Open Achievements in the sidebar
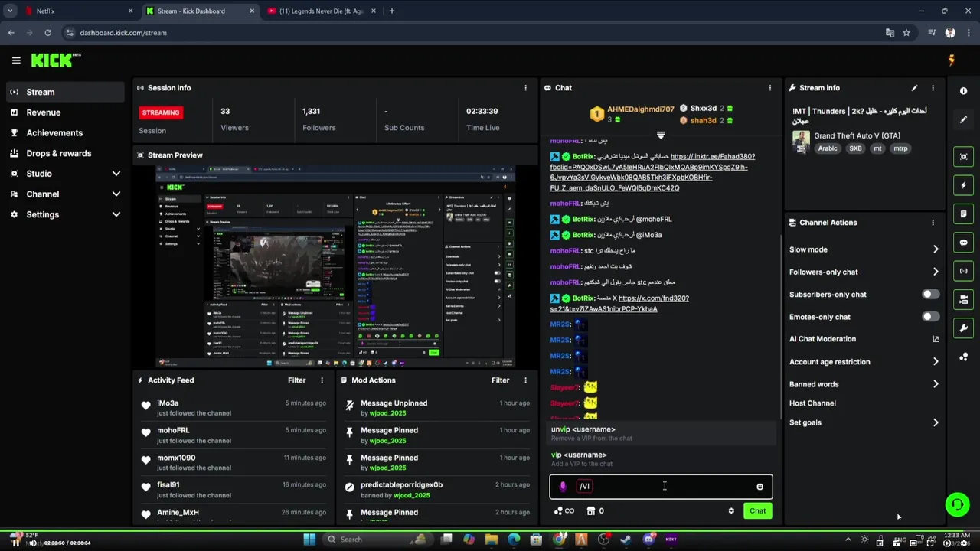 pyautogui.click(x=65, y=133)
